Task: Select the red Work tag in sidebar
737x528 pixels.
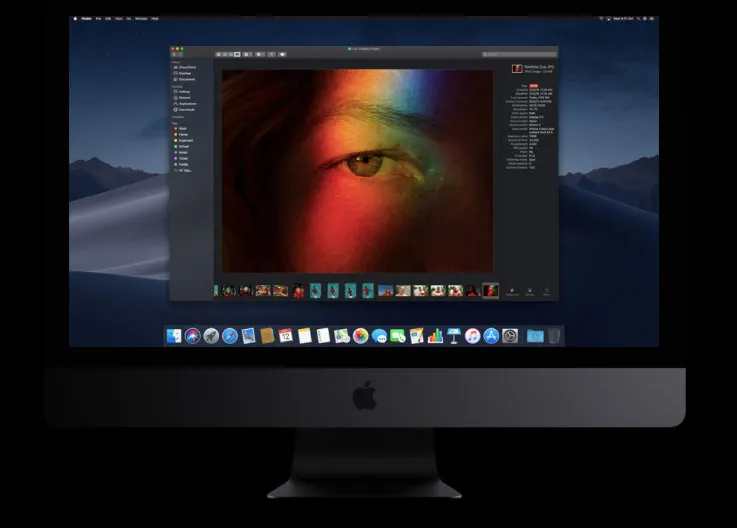Action: click(x=180, y=128)
